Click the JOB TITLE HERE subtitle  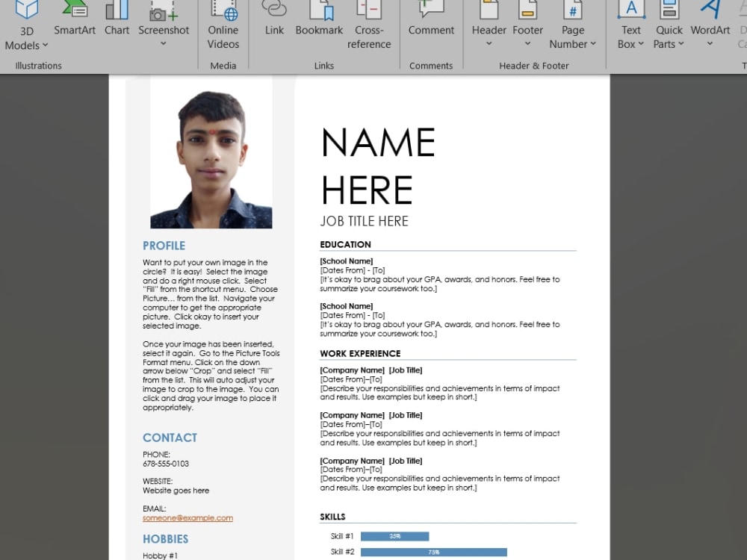[364, 221]
